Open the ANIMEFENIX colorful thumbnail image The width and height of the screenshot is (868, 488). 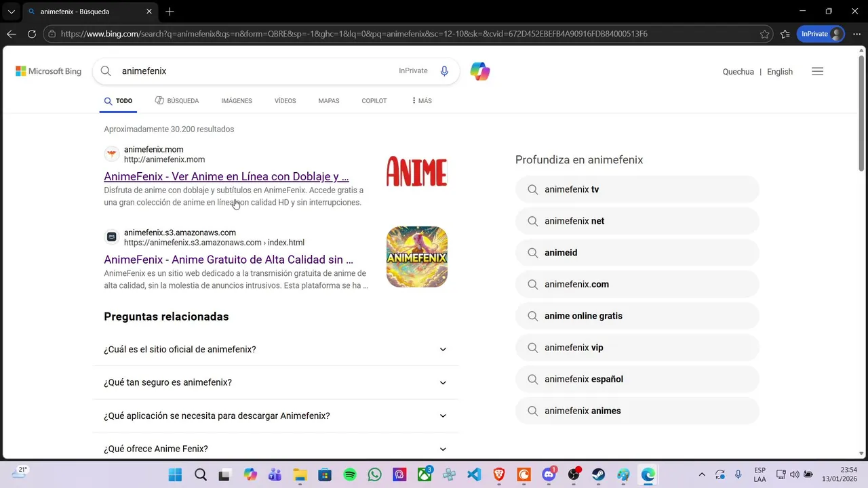[x=417, y=257]
